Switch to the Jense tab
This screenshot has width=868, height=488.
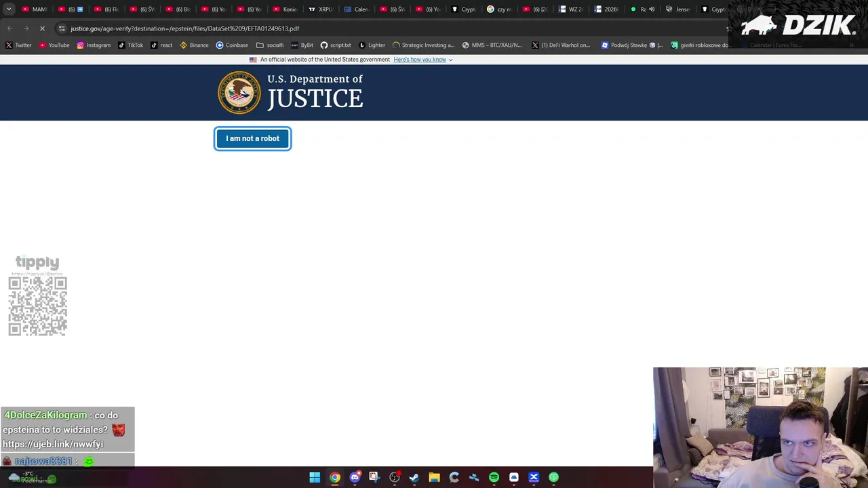click(x=677, y=9)
